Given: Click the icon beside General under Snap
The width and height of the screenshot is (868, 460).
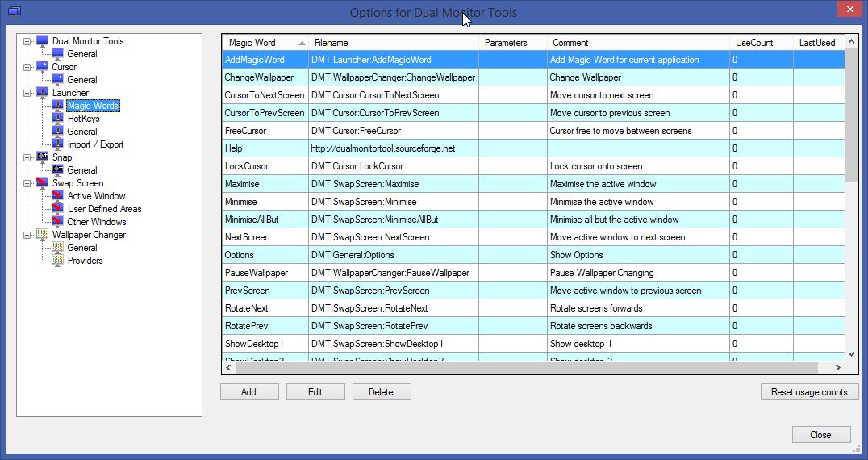Looking at the screenshot, I should pos(57,170).
